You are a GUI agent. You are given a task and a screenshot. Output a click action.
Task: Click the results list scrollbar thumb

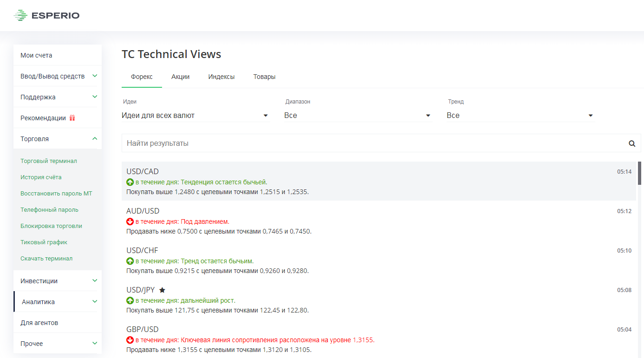(639, 173)
